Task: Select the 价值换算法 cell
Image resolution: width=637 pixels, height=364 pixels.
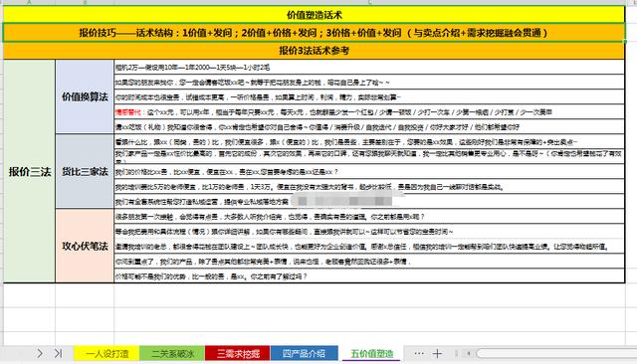Action: [x=85, y=97]
